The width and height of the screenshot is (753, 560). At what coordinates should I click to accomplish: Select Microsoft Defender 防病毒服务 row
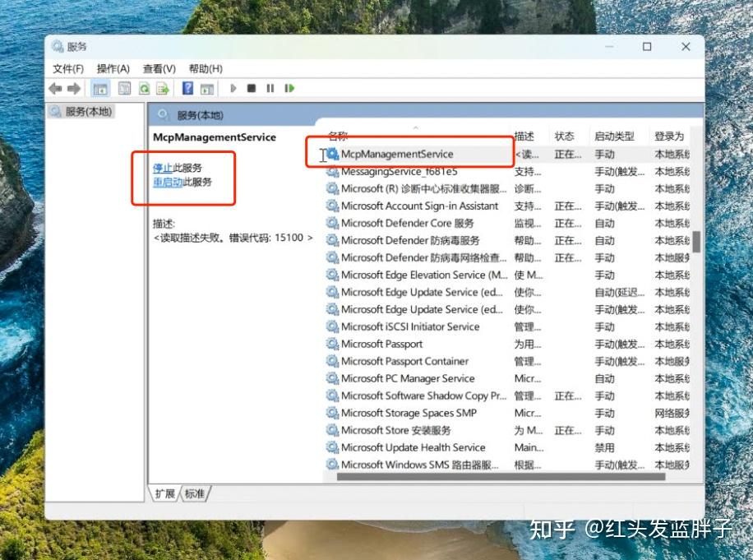(506, 241)
